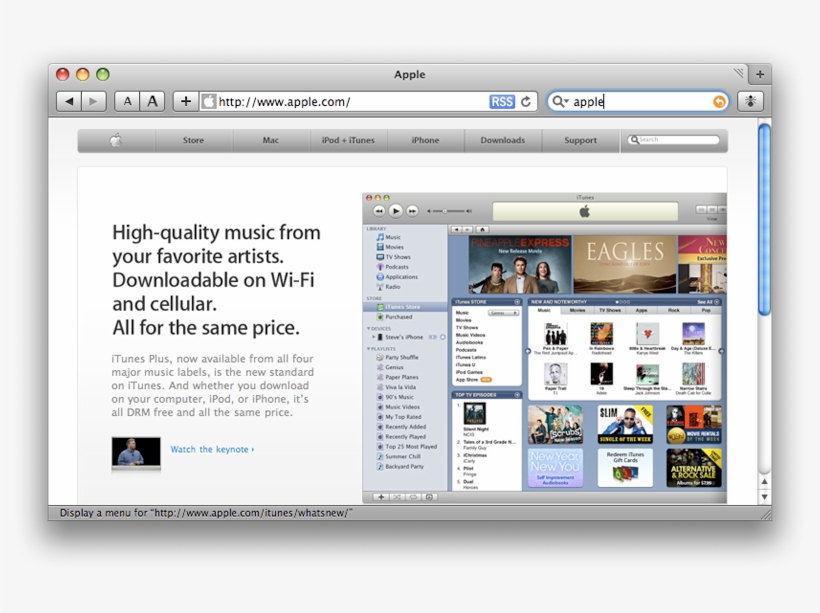Image resolution: width=820 pixels, height=613 pixels.
Task: Click the scroll up arrow at the scrollbar bottom
Action: click(x=764, y=482)
